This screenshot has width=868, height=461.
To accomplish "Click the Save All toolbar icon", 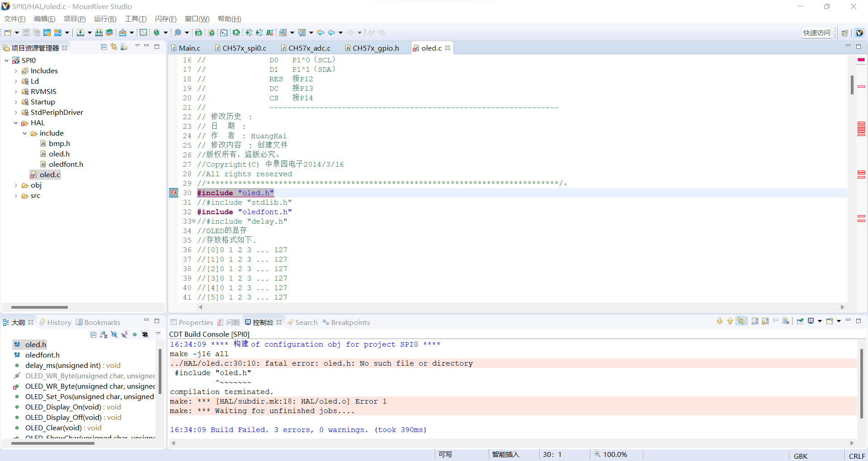I will click(37, 33).
